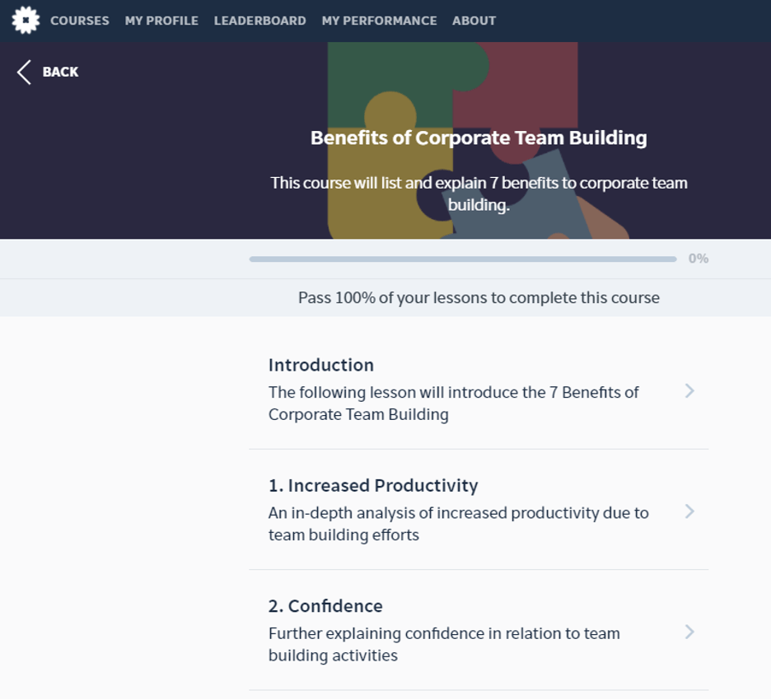Click the 0% progress label
This screenshot has width=771, height=700.
point(699,258)
